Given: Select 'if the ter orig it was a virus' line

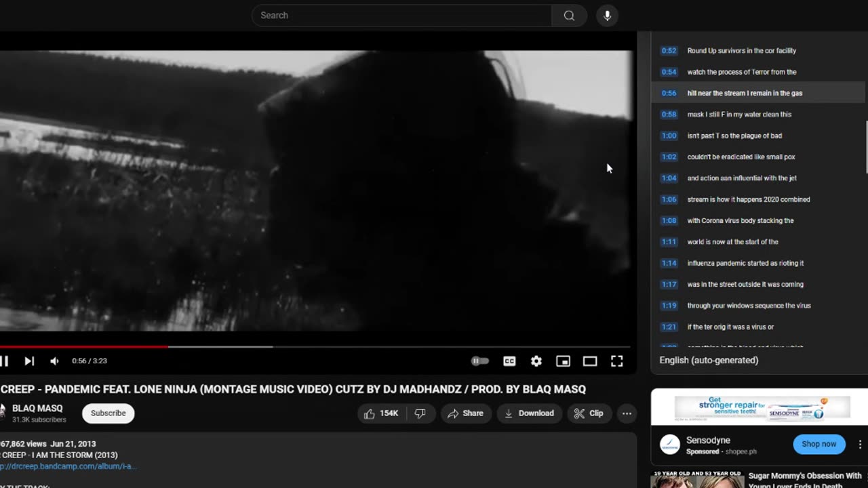Looking at the screenshot, I should coord(757,327).
